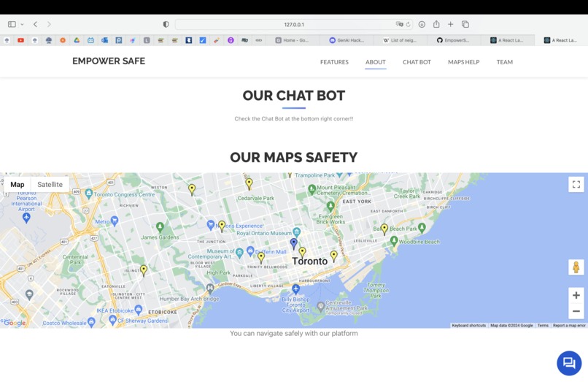
Task: Click the blue marker near downtown Toronto
Action: coord(293,243)
